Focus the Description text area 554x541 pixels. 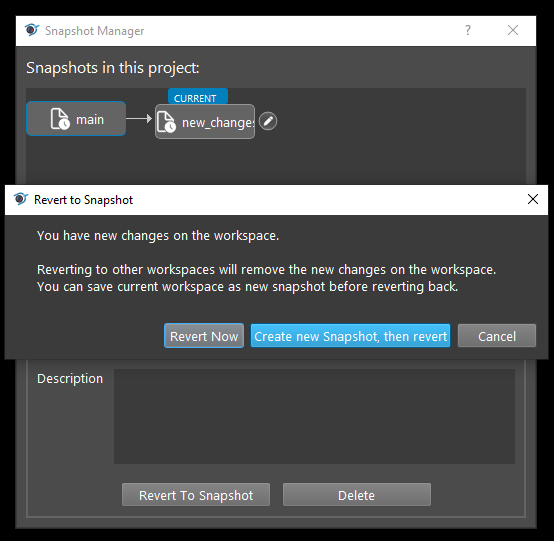coord(314,416)
